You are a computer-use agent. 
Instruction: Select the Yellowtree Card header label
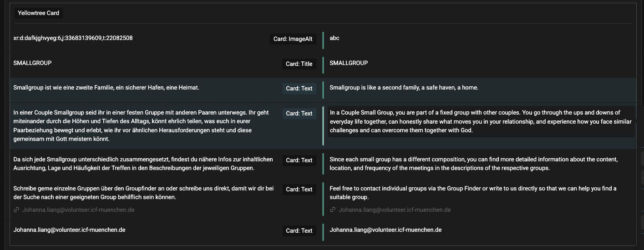(x=39, y=13)
